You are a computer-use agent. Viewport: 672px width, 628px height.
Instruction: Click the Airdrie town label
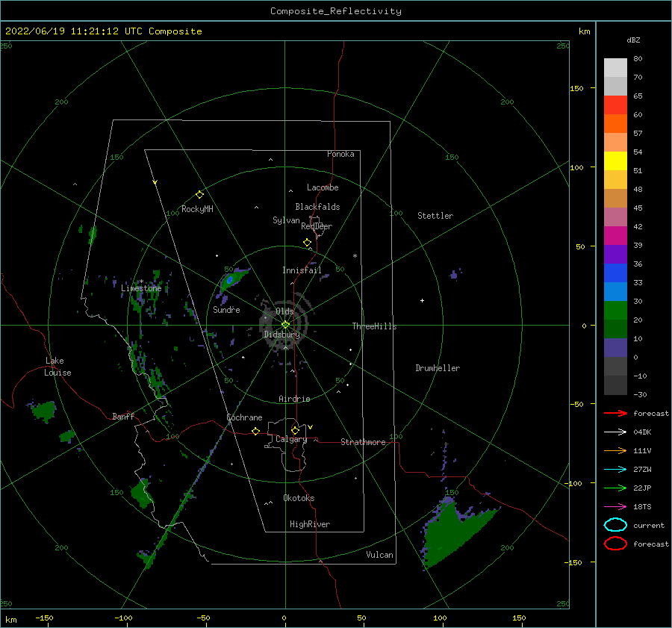coord(294,399)
